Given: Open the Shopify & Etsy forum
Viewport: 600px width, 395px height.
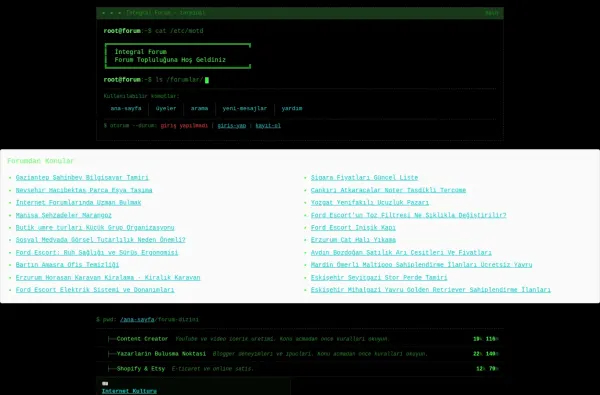Looking at the screenshot, I should click(141, 369).
